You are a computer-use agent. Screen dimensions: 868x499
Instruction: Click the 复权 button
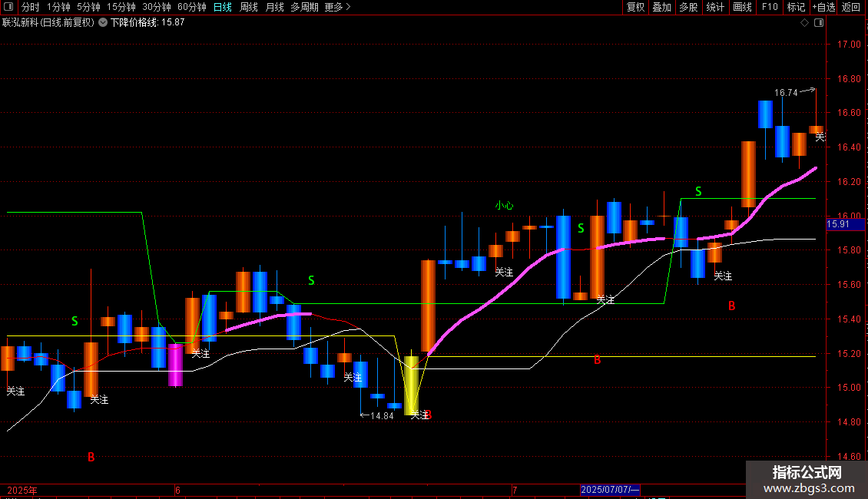pos(635,7)
